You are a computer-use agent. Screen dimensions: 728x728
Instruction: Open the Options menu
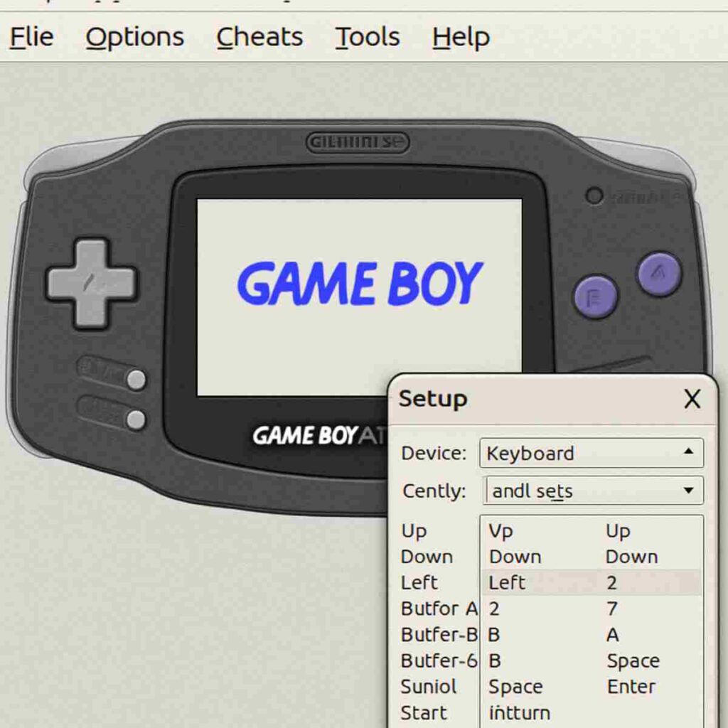pos(134,37)
